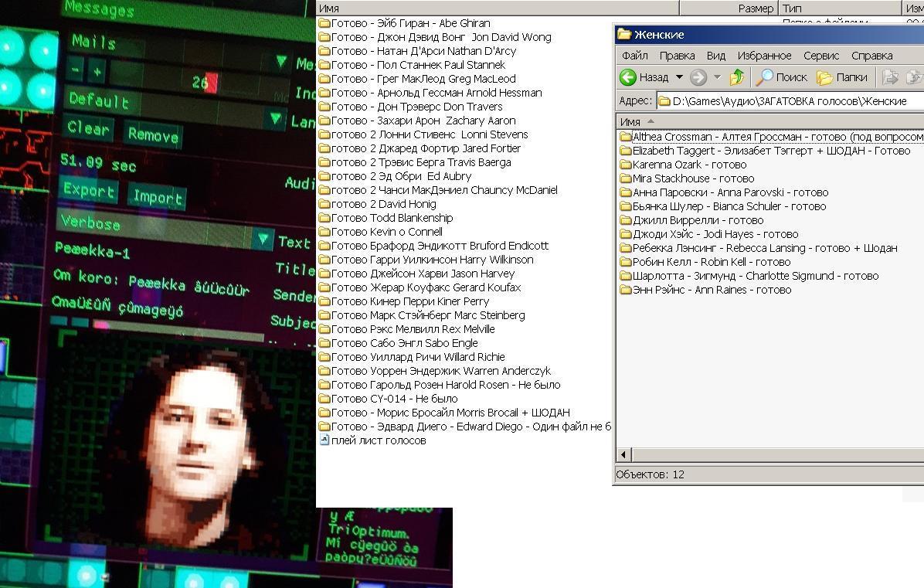Go back with the Назад arrow icon
The image size is (924, 588).
[x=628, y=77]
